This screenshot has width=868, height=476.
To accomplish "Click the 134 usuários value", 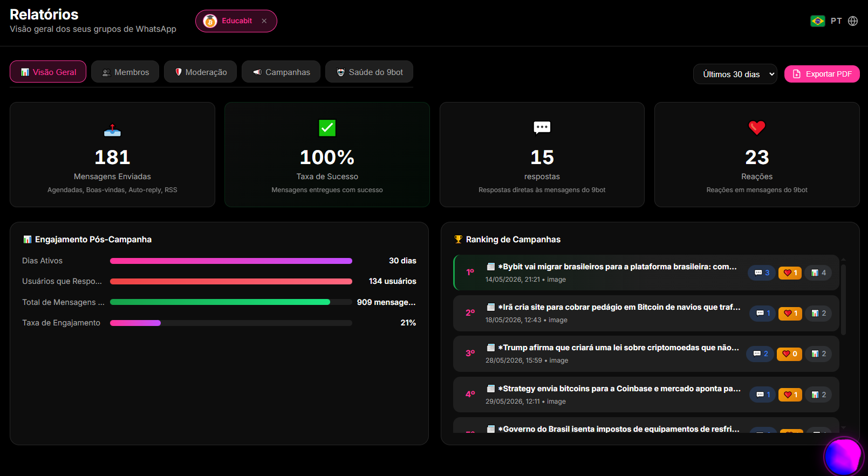I will (x=393, y=281).
